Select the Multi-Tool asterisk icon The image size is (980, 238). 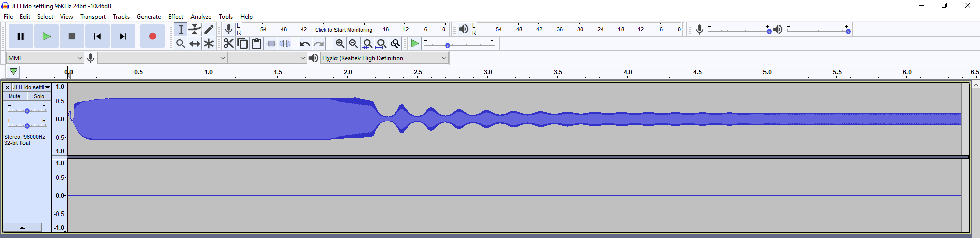tap(209, 44)
